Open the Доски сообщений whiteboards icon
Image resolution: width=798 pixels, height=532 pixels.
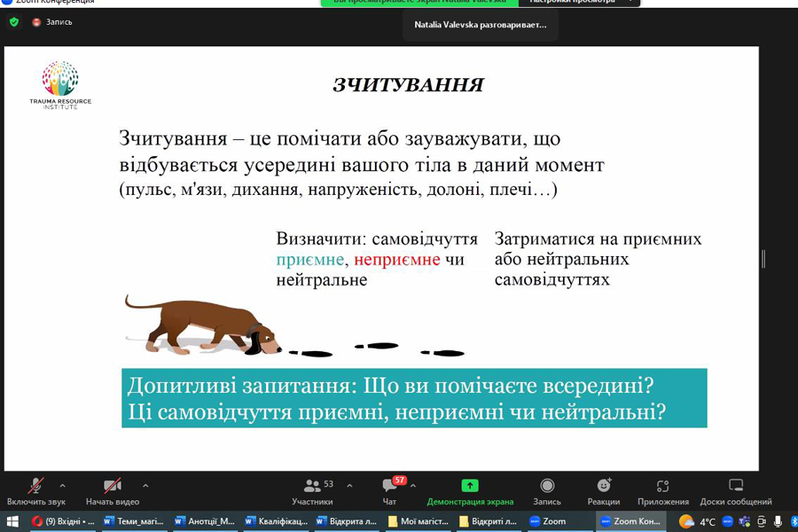(736, 485)
